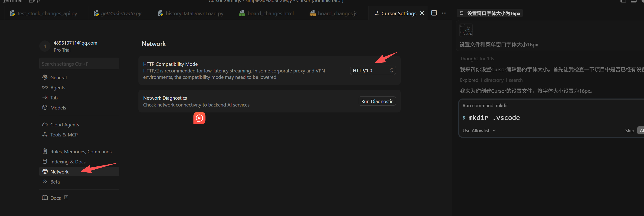The height and width of the screenshot is (216, 644).
Task: Click the Python icon on test_stock_changes_api.py tab
Action: (12, 13)
